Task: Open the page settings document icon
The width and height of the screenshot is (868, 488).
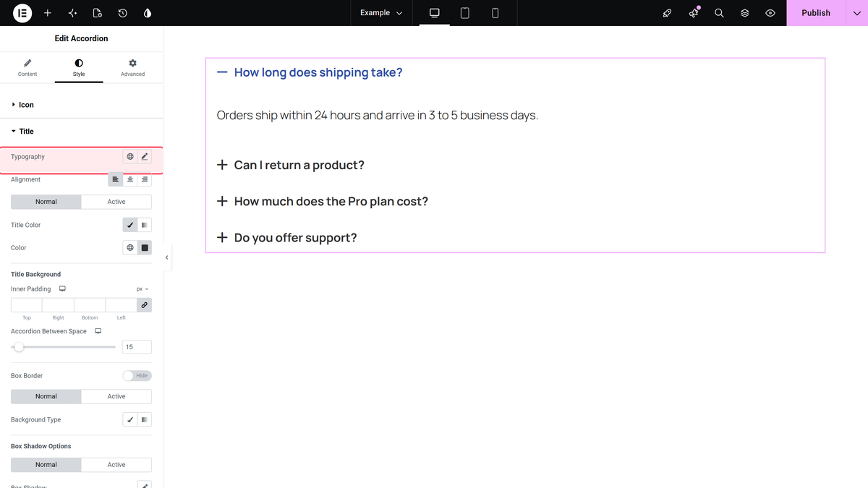Action: 98,13
